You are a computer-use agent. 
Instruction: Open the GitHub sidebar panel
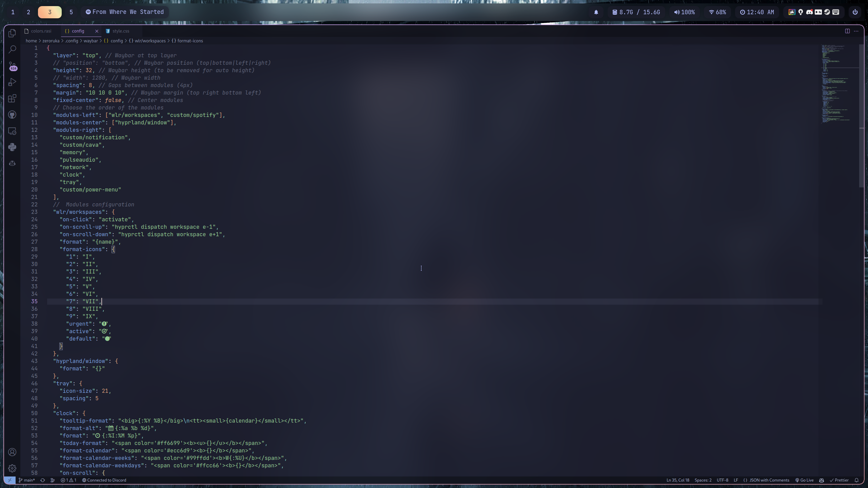coord(12,115)
